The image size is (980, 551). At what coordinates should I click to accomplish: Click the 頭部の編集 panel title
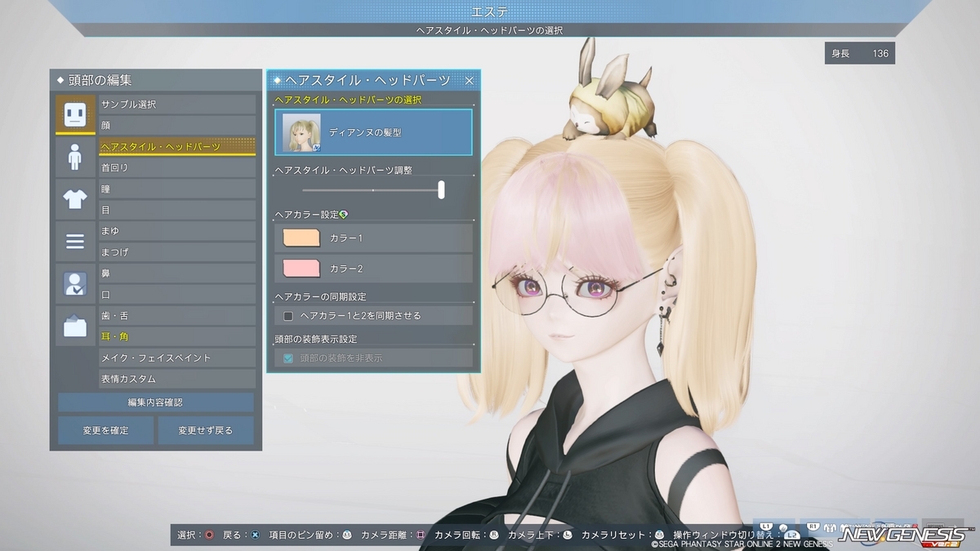coord(100,81)
